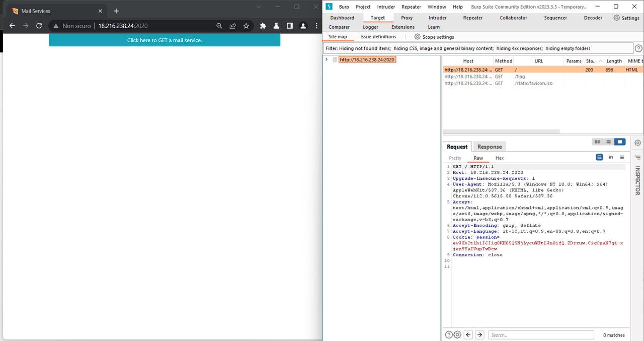This screenshot has width=644, height=341.
Task: Expand the Inspector panel lines icon
Action: coord(637,158)
